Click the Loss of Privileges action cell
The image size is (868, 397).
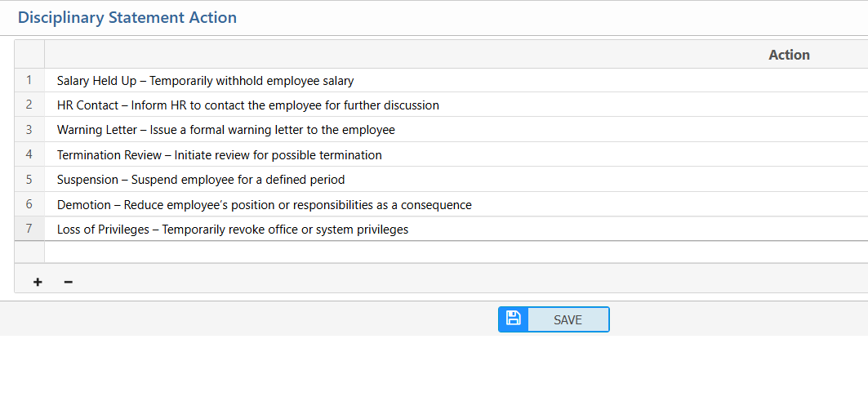click(232, 230)
